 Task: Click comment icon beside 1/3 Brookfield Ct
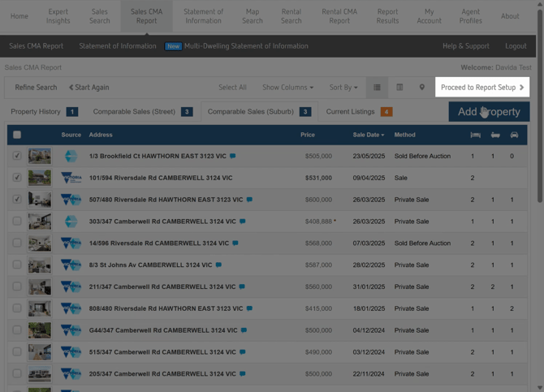(233, 156)
